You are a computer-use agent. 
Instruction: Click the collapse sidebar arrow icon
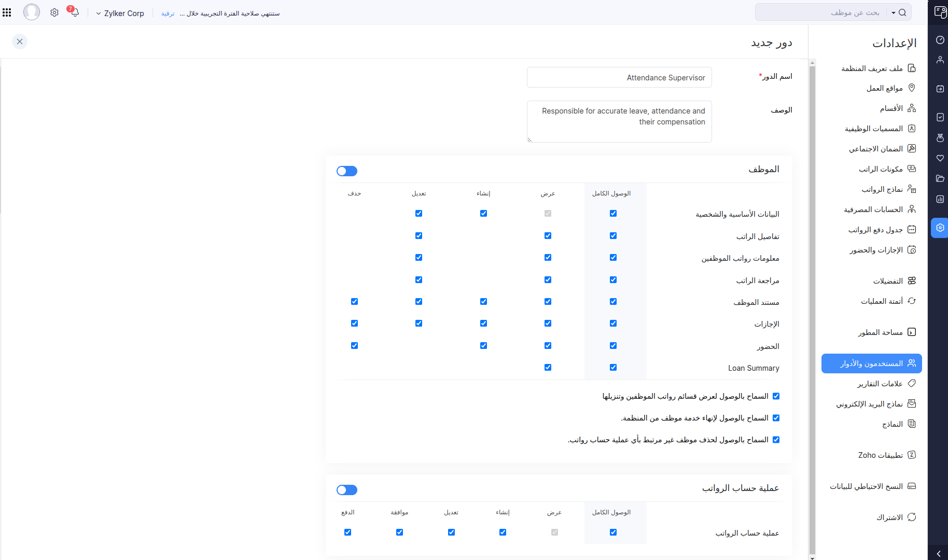[x=939, y=553]
